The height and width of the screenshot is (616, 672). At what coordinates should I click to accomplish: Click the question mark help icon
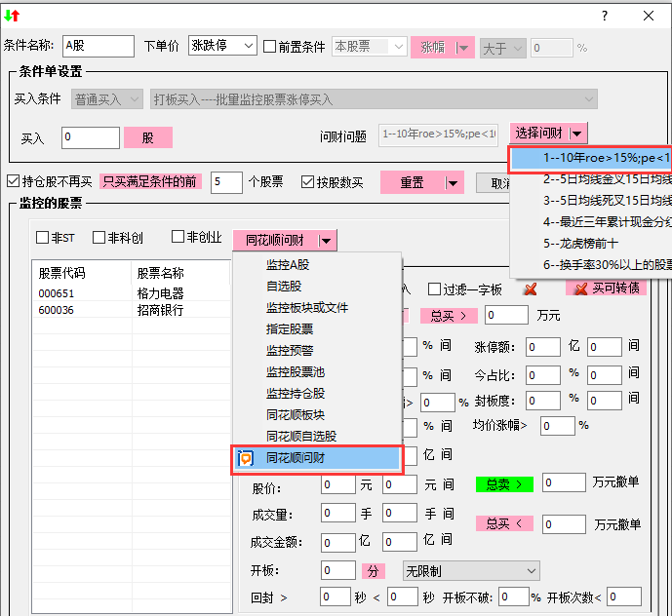tap(604, 16)
